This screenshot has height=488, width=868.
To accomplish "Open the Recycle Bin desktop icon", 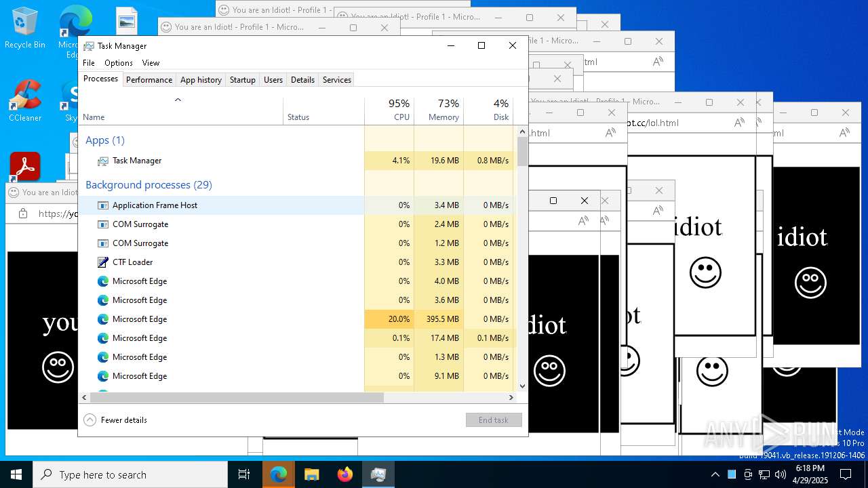I will 25,28.
